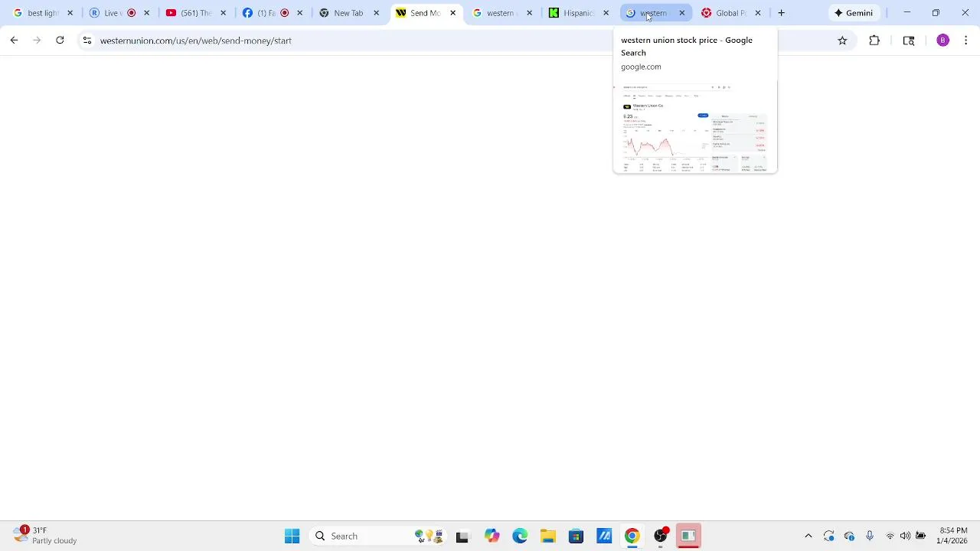Viewport: 980px width, 551px height.
Task: Click the sync status tray icon
Action: (828, 536)
